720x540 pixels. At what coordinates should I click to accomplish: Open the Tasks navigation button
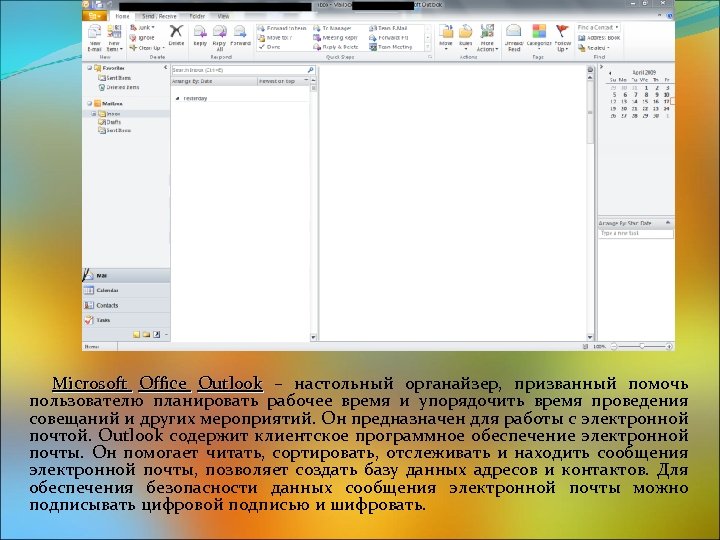(126, 320)
